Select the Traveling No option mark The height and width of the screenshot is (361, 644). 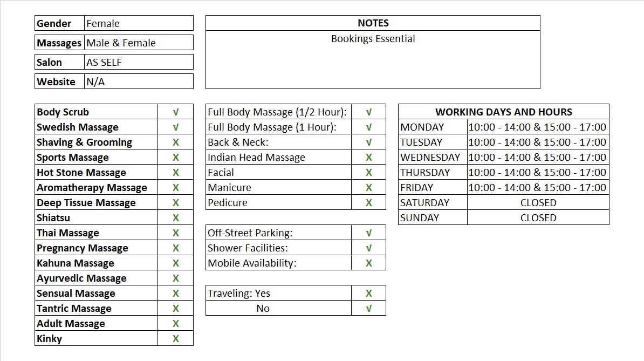369,309
